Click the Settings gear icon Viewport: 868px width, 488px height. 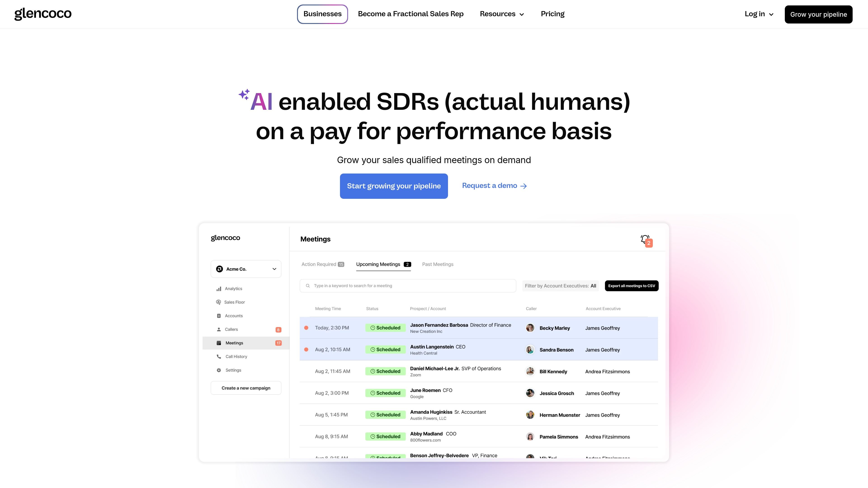(219, 370)
